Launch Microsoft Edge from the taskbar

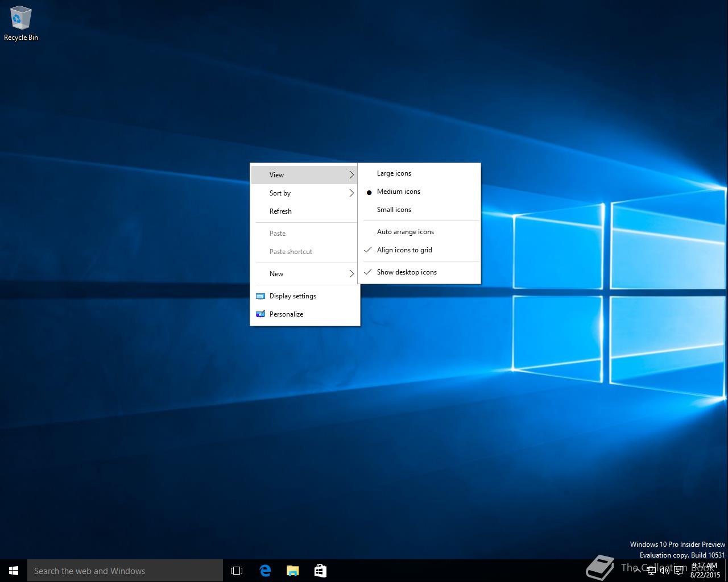[x=265, y=571]
